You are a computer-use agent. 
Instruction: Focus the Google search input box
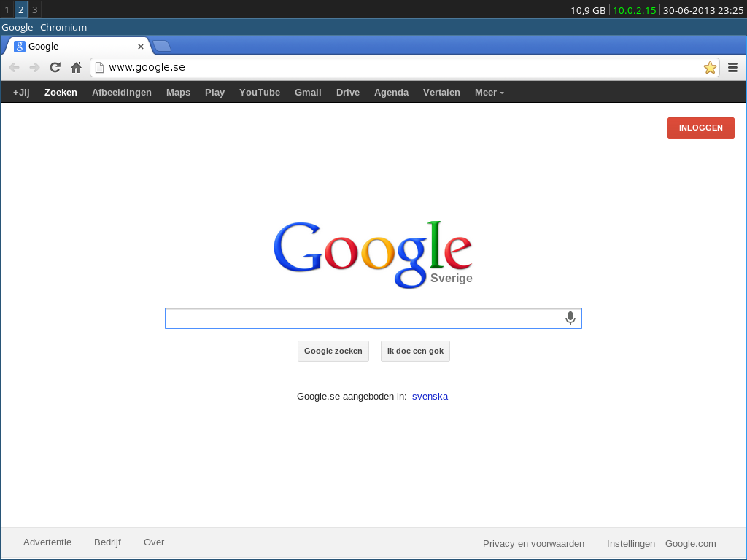[x=373, y=318]
